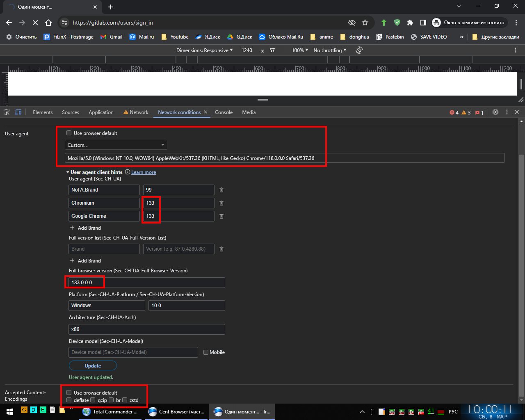525x420 pixels.
Task: View site information icon in address bar
Action: pos(64,23)
